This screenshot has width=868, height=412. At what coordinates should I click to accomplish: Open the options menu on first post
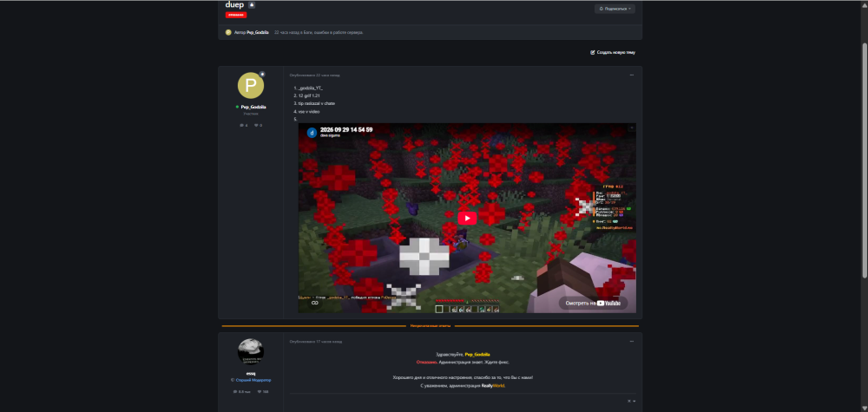click(x=632, y=75)
